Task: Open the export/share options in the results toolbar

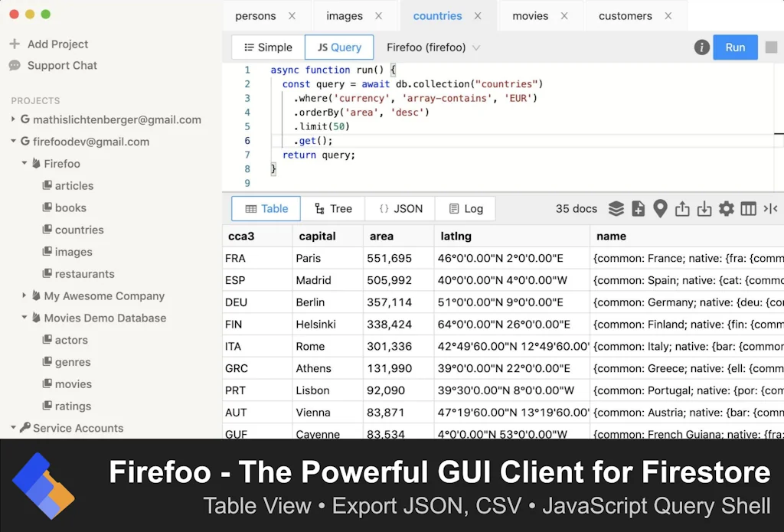Action: tap(682, 208)
